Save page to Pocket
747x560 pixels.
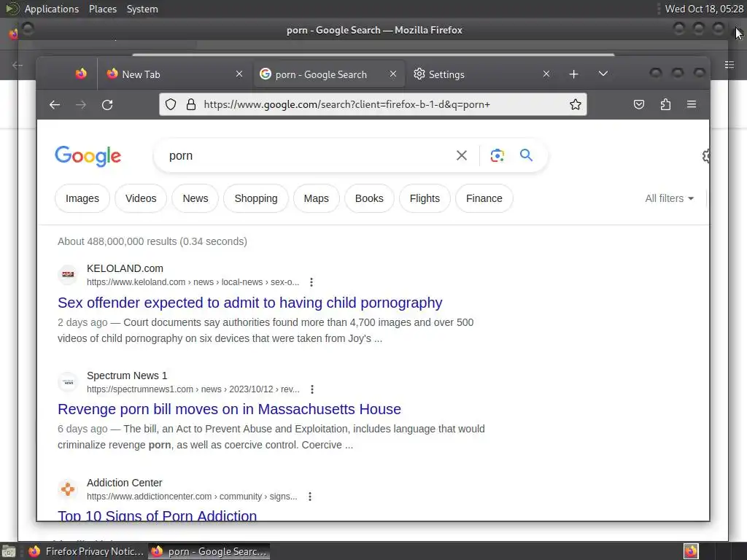click(639, 105)
